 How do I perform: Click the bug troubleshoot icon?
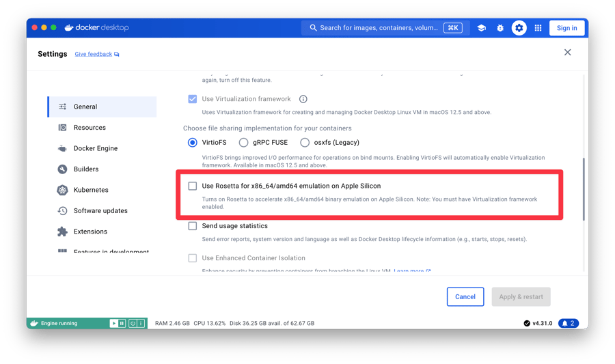[500, 28]
